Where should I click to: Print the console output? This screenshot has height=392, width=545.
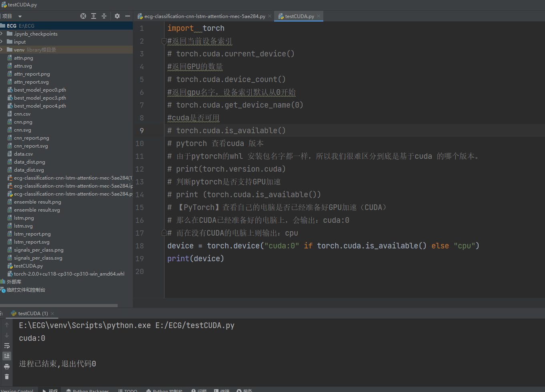[x=7, y=366]
